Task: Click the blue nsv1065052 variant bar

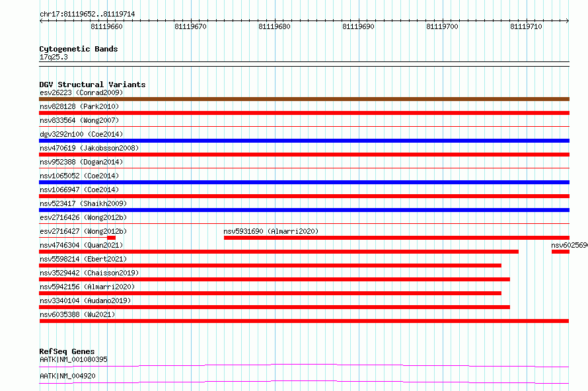Action: click(304, 182)
